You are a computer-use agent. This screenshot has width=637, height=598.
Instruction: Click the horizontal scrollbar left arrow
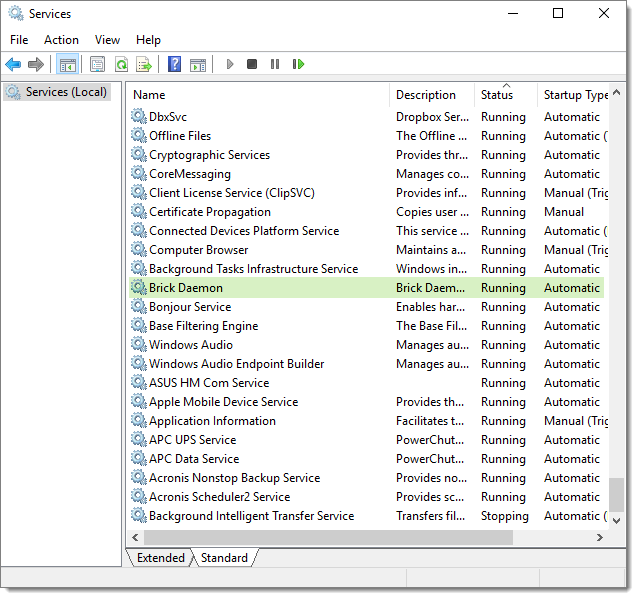click(135, 537)
